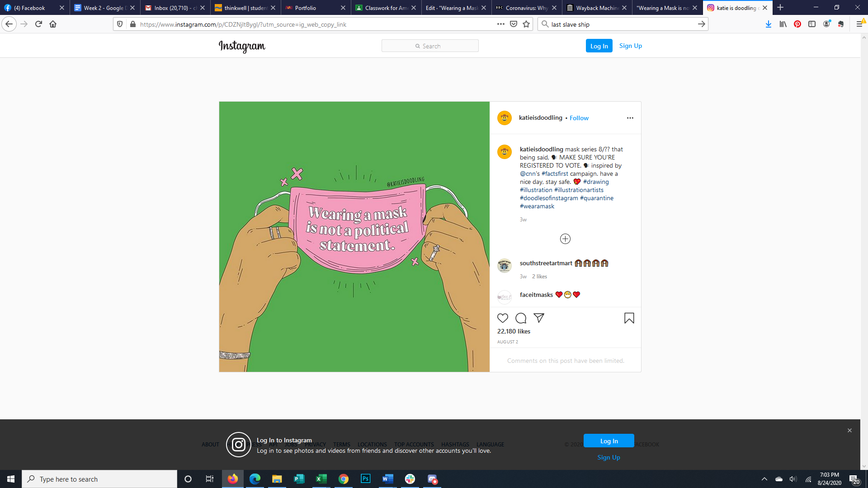Screen dimensions: 868x488
Task: Click the comment bubble icon
Action: tap(521, 318)
